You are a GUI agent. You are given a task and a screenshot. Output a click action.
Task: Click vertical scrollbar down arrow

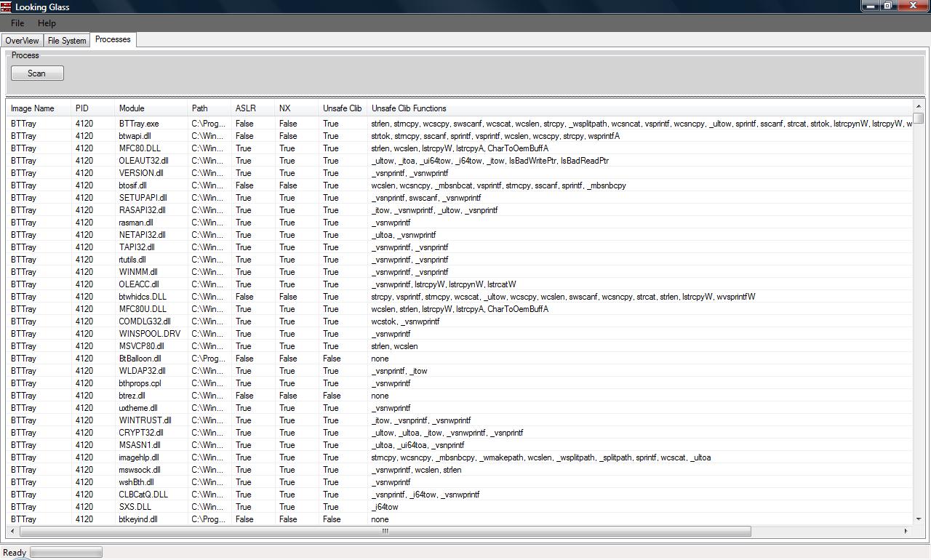tap(919, 519)
